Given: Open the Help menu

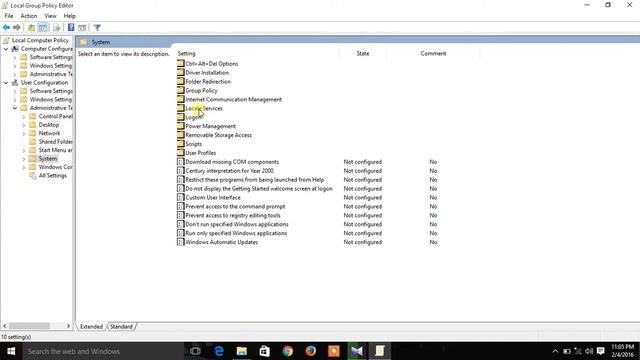Looking at the screenshot, I should click(x=69, y=16).
